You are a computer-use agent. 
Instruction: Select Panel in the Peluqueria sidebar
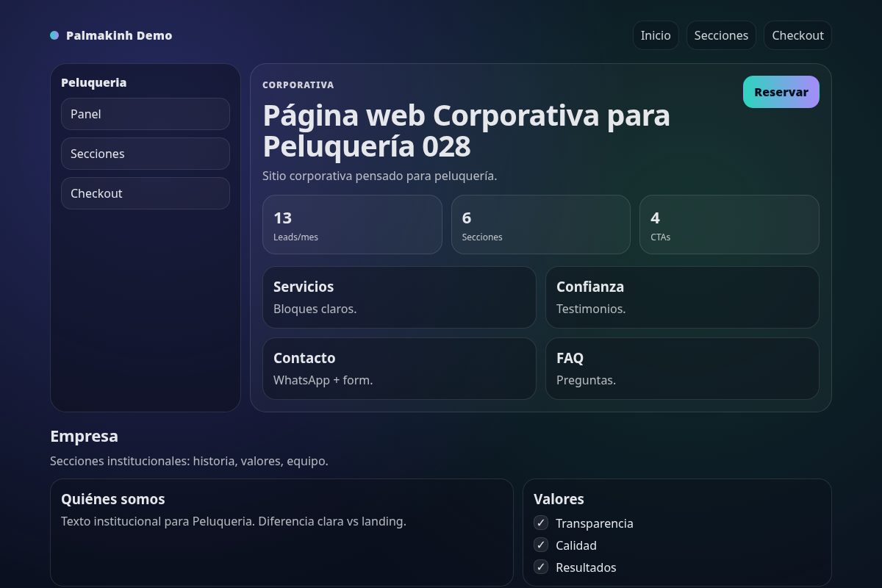pyautogui.click(x=145, y=114)
